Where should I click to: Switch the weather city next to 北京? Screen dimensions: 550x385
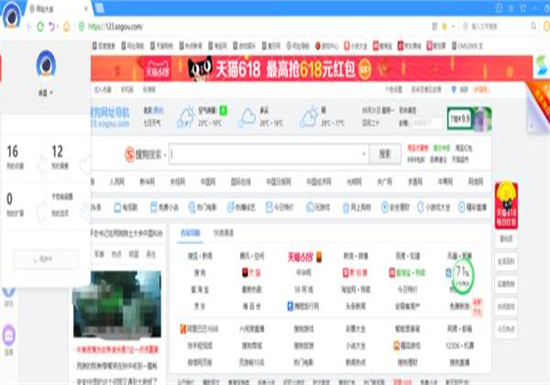point(159,110)
